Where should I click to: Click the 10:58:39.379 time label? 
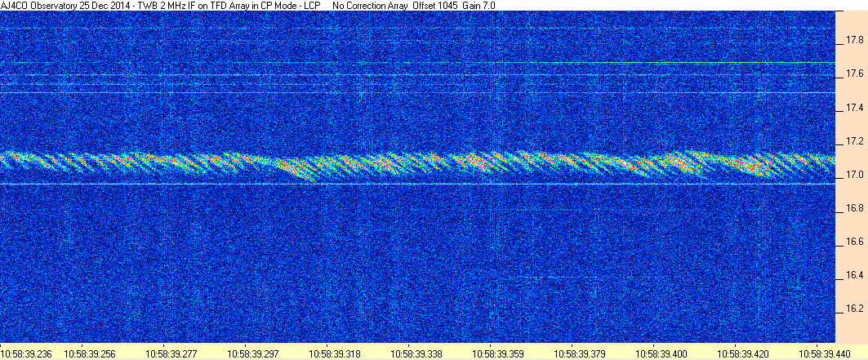click(578, 353)
